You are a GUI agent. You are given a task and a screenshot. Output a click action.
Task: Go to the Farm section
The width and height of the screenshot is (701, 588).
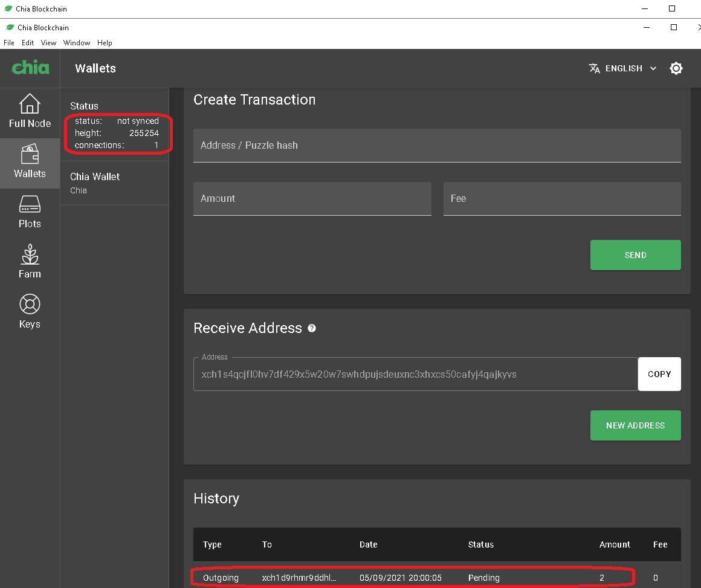coord(30,262)
